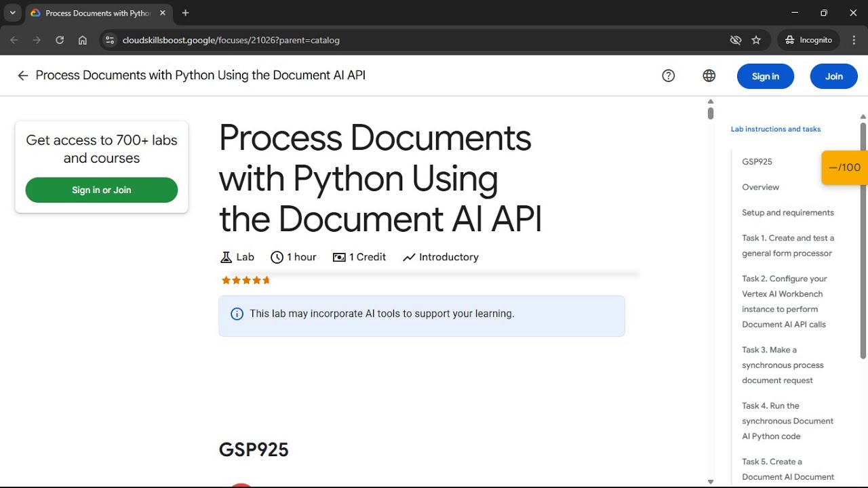
Task: Click the Lab instructions and tasks link
Action: pyautogui.click(x=776, y=129)
